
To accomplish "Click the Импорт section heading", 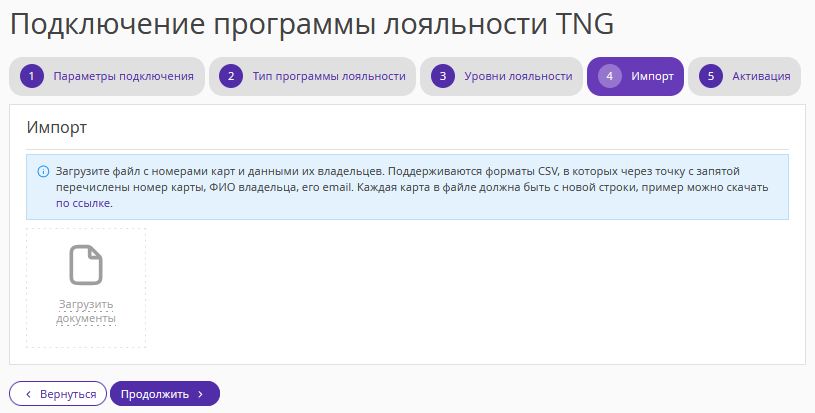I will pyautogui.click(x=57, y=127).
